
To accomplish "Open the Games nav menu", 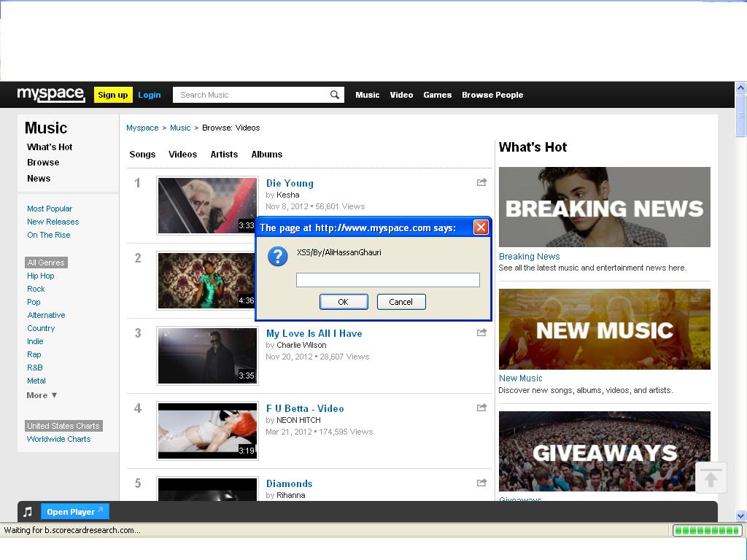I will pyautogui.click(x=438, y=95).
